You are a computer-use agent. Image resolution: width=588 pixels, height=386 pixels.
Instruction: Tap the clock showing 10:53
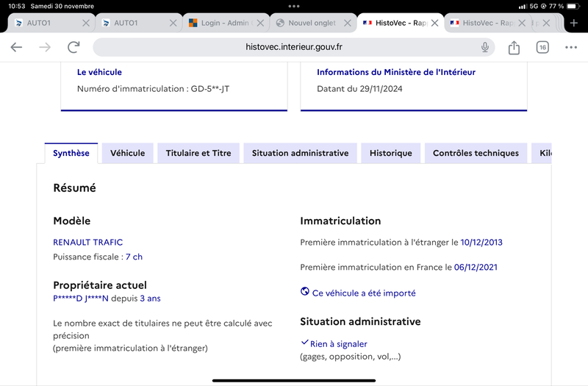[16, 6]
